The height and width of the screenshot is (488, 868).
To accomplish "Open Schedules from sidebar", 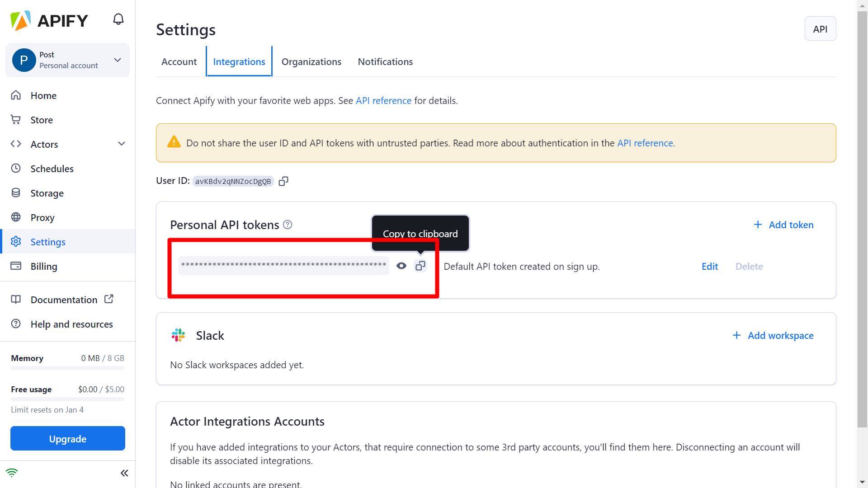I will (52, 169).
